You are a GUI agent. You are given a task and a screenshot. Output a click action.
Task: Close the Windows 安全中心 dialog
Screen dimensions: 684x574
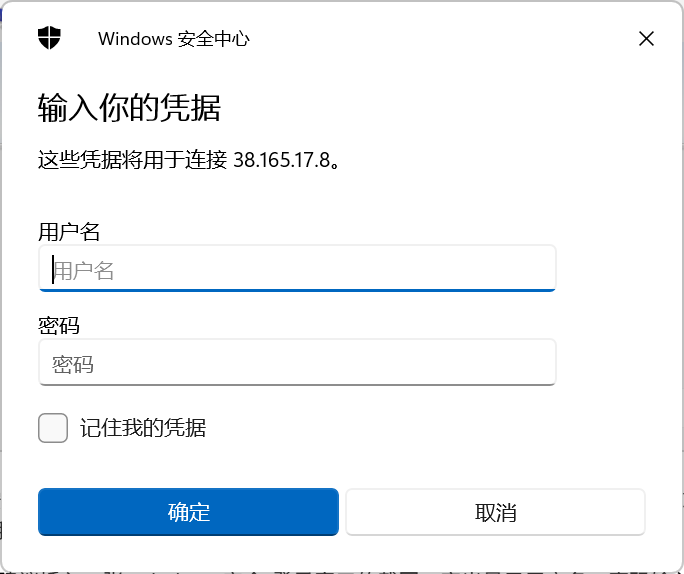pos(646,39)
